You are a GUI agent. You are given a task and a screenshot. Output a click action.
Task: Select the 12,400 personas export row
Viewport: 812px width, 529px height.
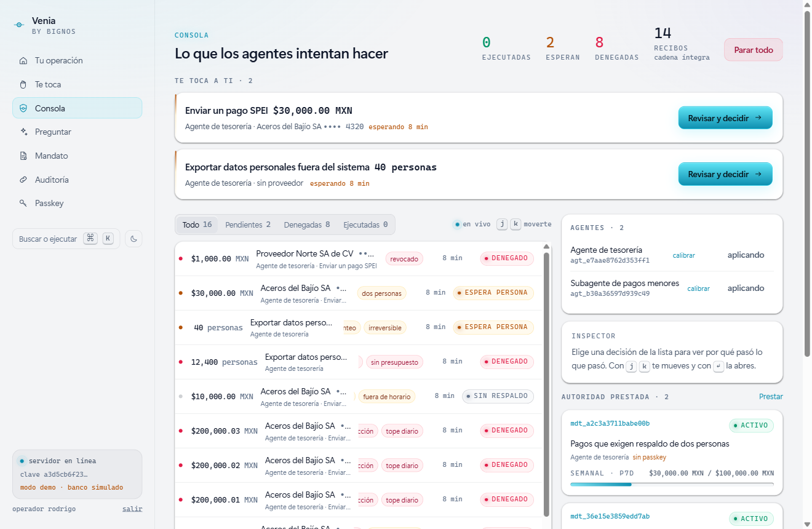coord(357,362)
